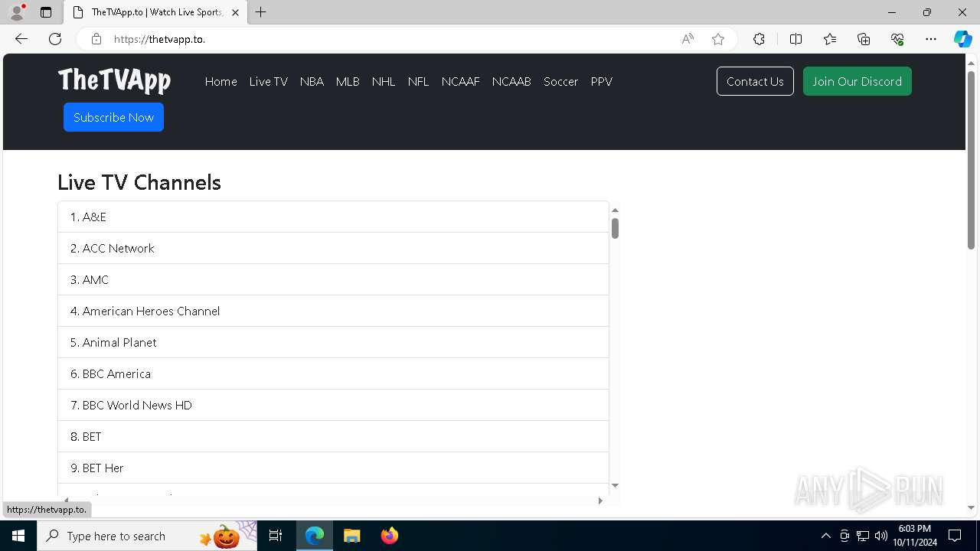The image size is (980, 551).
Task: Open Browser essentials heart icon
Action: 897,39
